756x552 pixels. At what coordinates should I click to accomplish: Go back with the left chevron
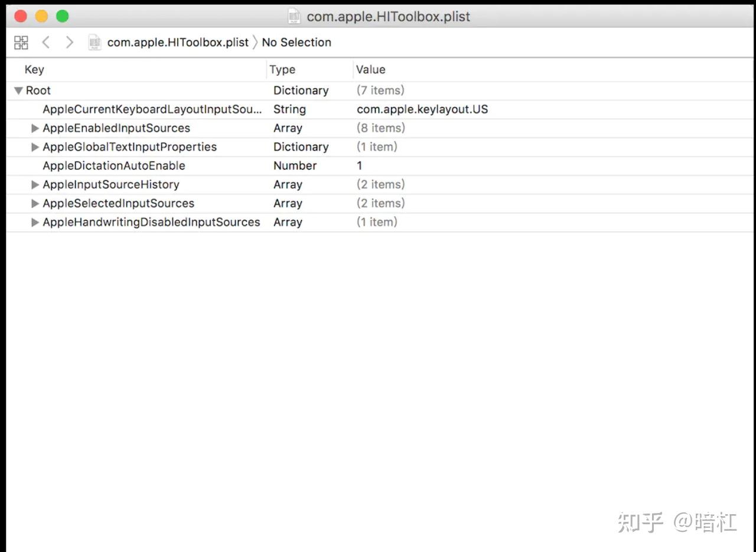(46, 43)
